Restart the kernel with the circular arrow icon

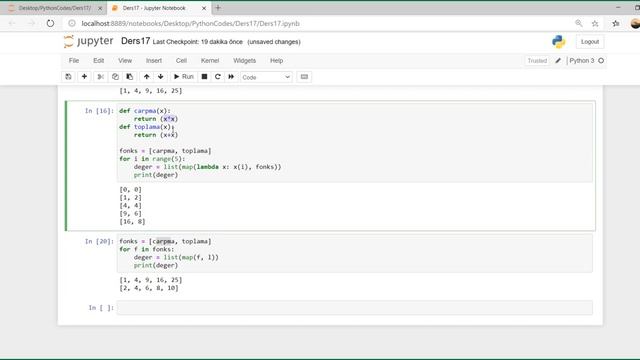[218, 77]
